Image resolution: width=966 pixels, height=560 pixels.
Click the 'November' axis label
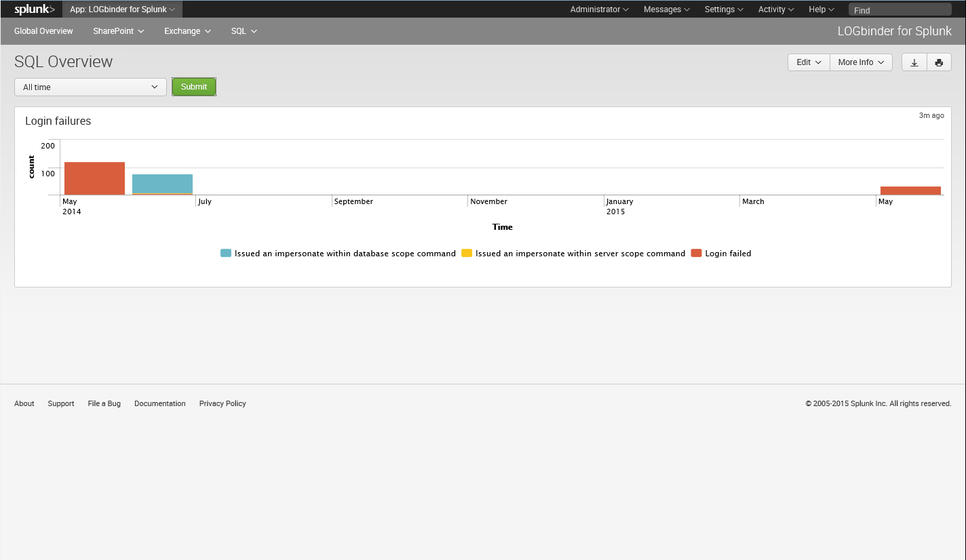[x=489, y=201]
